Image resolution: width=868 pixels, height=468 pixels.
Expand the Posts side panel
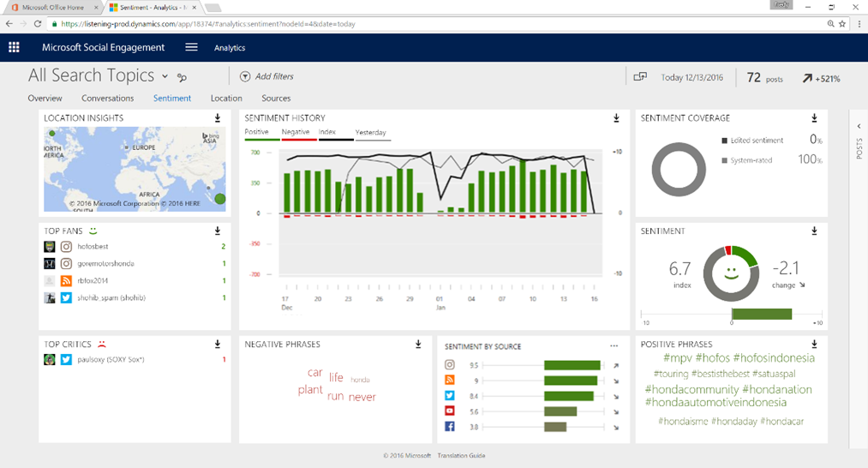pyautogui.click(x=859, y=127)
